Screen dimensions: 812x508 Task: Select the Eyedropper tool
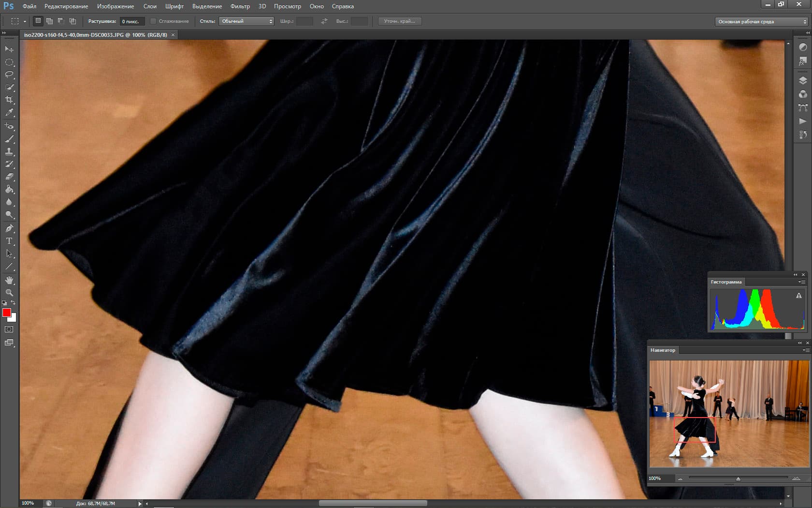click(9, 112)
